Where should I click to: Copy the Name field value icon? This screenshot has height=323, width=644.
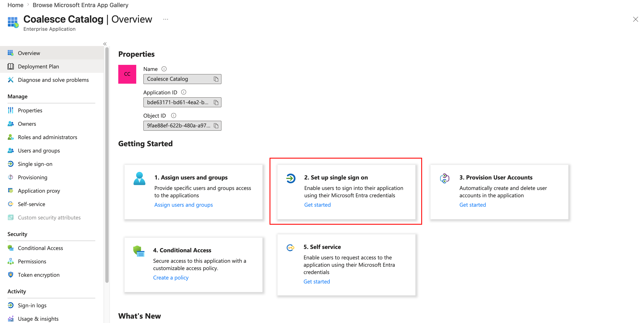216,79
